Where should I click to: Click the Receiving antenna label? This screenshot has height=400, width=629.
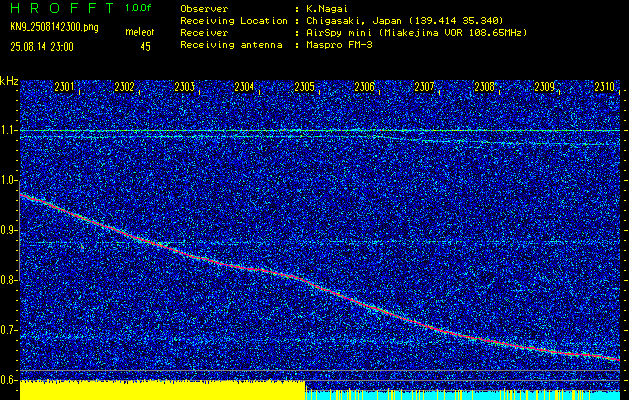click(x=231, y=45)
